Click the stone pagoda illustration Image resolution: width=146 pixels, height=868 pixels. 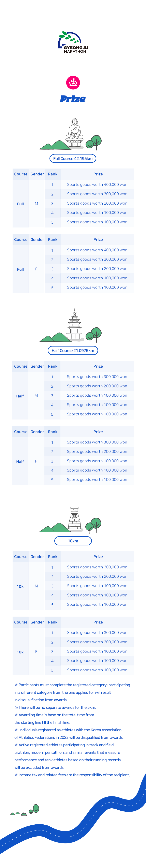click(x=74, y=324)
